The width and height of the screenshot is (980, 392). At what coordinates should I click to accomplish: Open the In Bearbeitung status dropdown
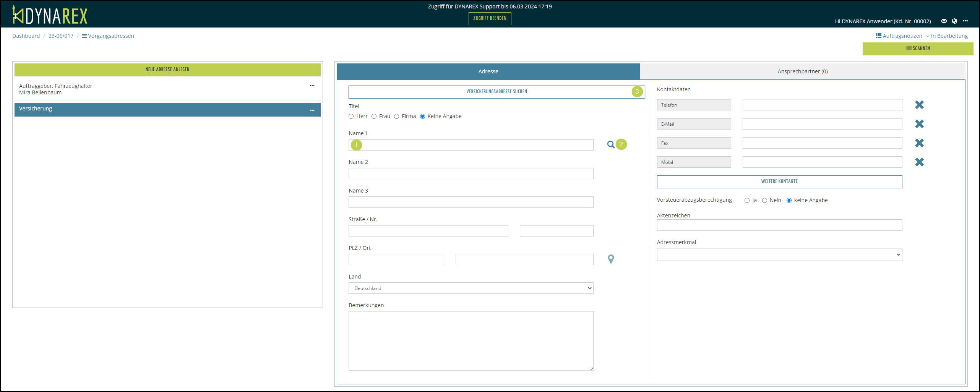pos(947,36)
